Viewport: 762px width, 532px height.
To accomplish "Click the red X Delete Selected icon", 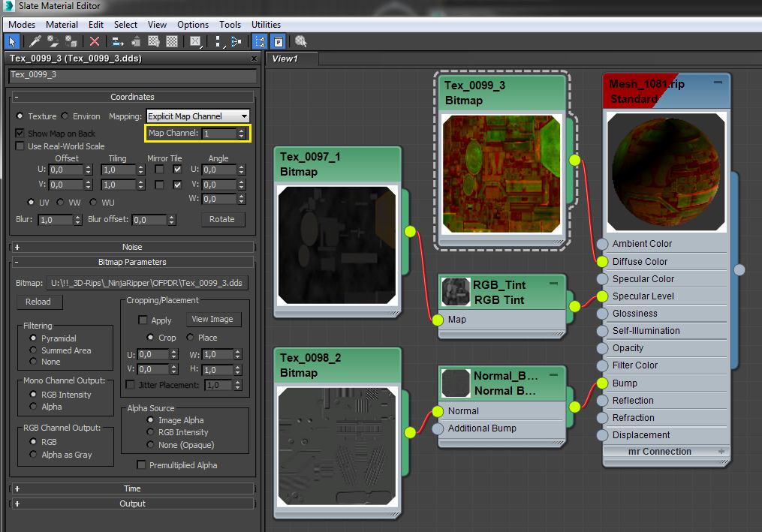I will (x=95, y=42).
